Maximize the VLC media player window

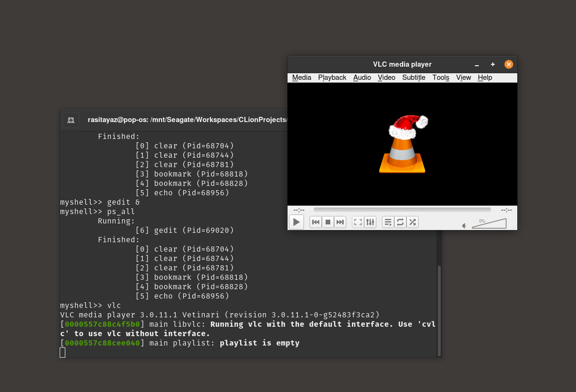[x=493, y=64]
